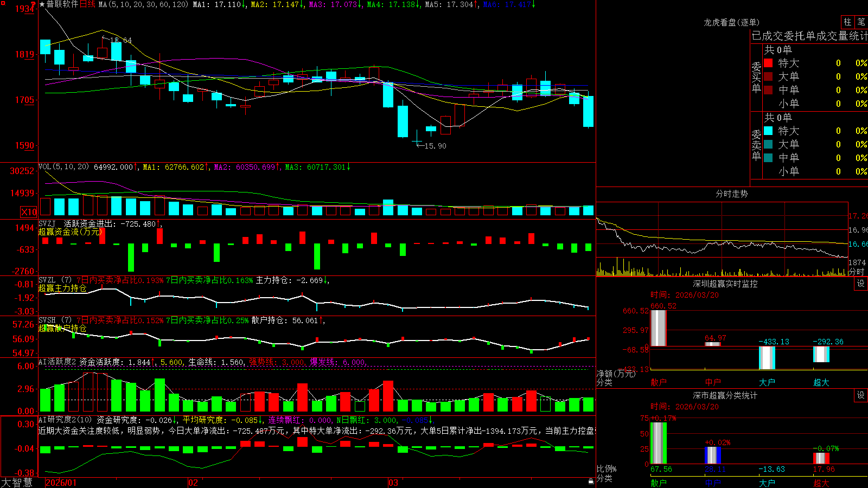Click the X10 volume scale box
Viewport: 868px width, 488px height.
[29, 212]
